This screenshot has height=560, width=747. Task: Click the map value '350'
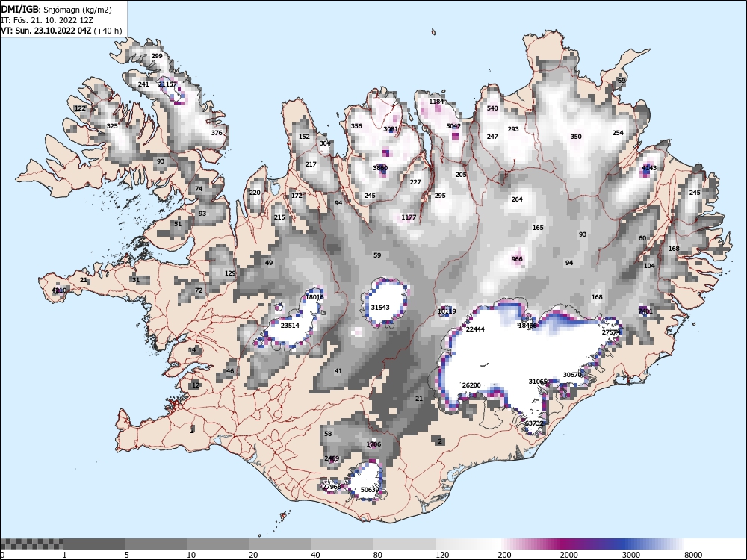coord(576,137)
